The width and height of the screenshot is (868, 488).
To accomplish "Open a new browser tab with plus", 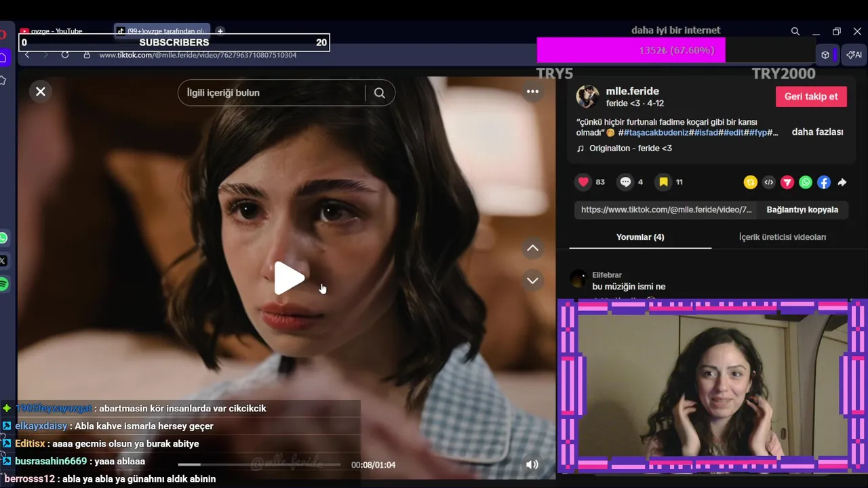I will click(220, 30).
